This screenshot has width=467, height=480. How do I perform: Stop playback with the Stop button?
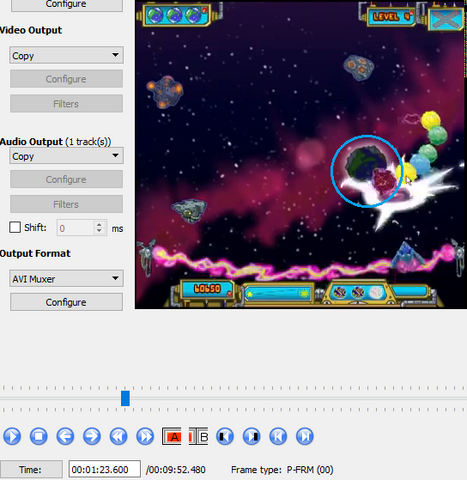pyautogui.click(x=39, y=436)
